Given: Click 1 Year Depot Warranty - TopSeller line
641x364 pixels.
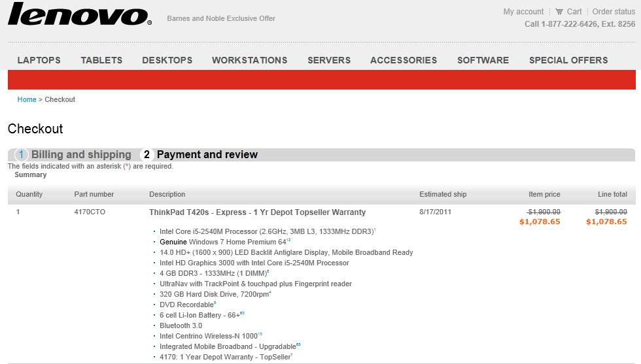Looking at the screenshot, I should tap(226, 357).
